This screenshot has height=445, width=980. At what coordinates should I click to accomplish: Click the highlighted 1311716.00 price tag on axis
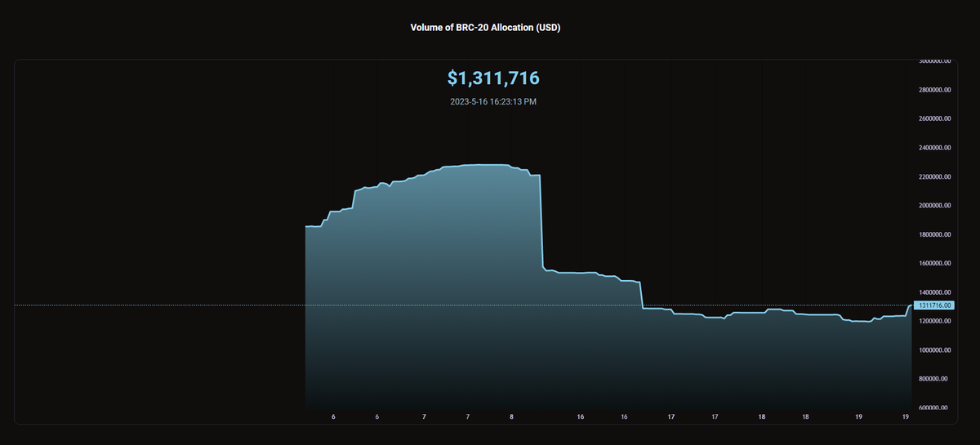coord(934,305)
